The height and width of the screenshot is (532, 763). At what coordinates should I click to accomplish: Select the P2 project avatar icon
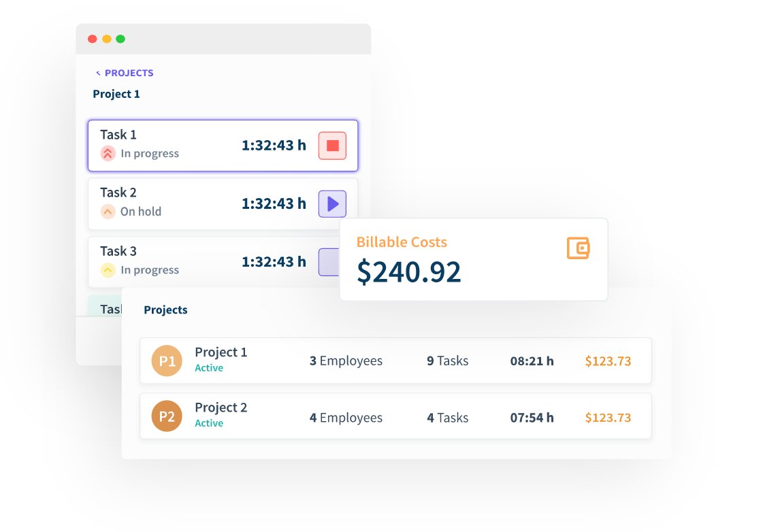[166, 416]
